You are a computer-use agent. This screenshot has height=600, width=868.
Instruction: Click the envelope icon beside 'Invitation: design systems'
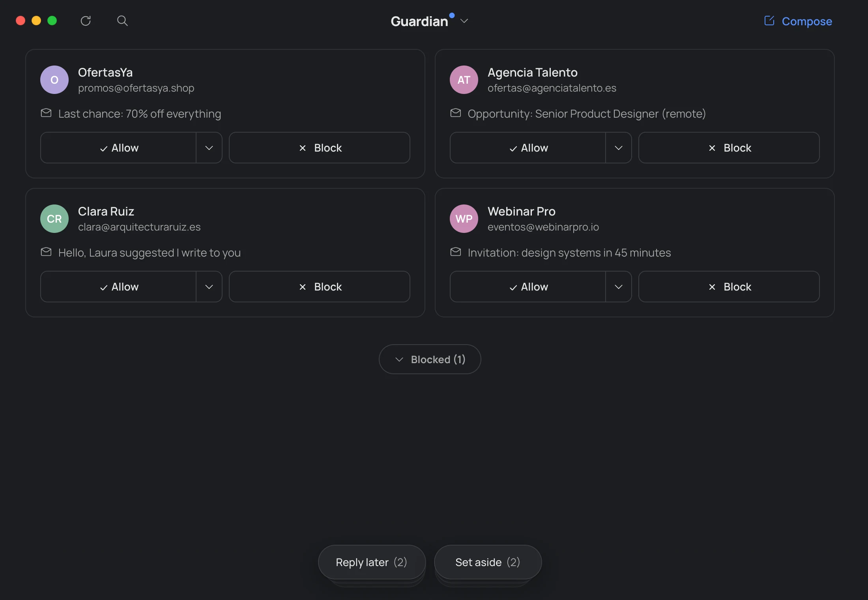[x=456, y=252]
